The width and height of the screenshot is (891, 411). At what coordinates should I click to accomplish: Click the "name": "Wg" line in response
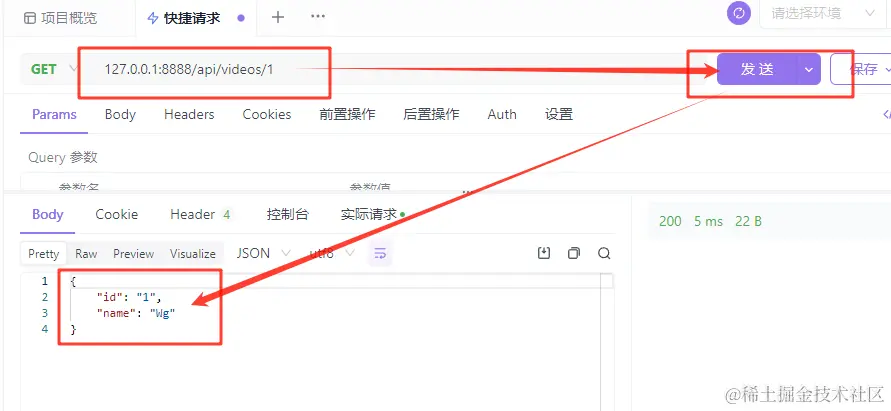coord(136,313)
